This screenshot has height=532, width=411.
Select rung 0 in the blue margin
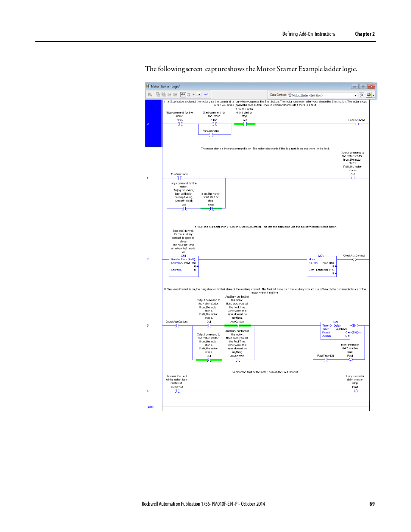pos(153,124)
